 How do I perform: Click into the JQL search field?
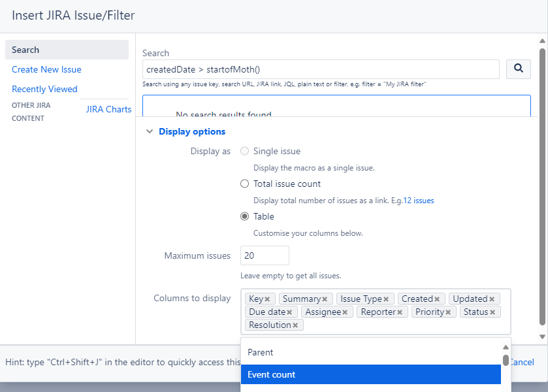321,69
